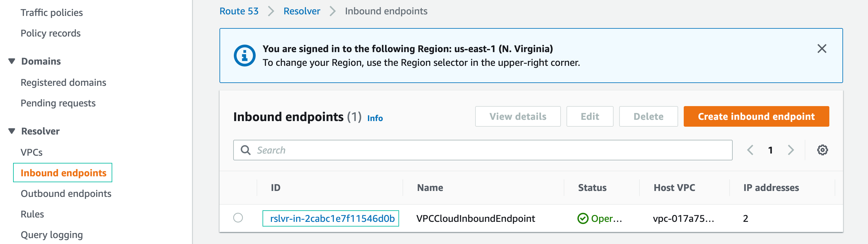Select Registered domains in the sidebar
Screen dimensions: 868x244
63,82
